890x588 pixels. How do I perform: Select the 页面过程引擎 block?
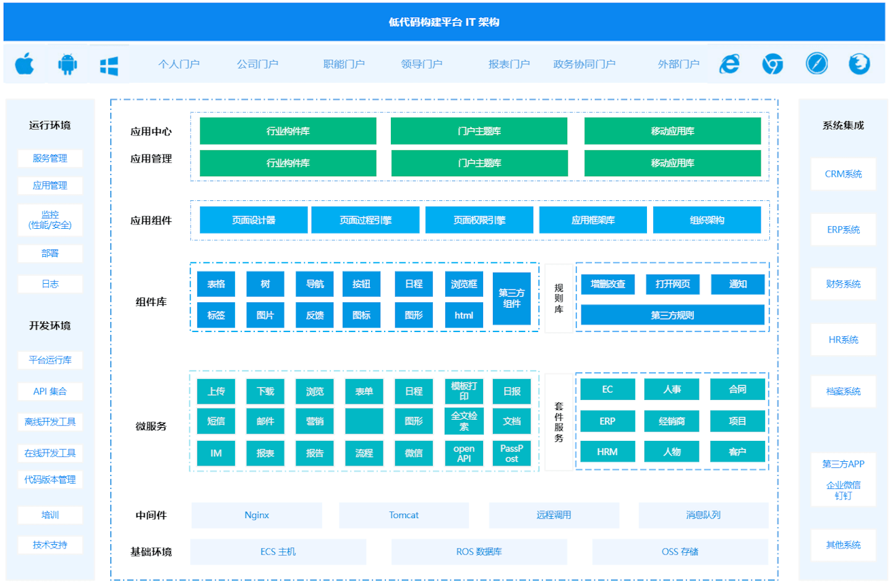366,220
